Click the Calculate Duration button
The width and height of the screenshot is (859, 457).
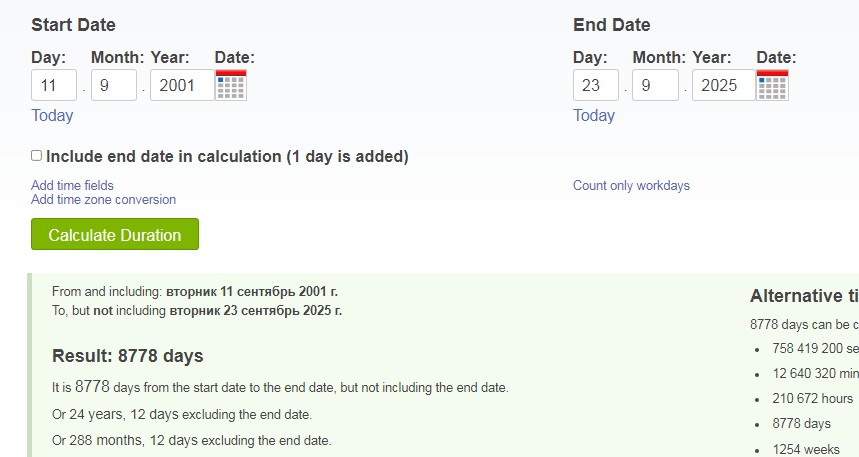(115, 235)
